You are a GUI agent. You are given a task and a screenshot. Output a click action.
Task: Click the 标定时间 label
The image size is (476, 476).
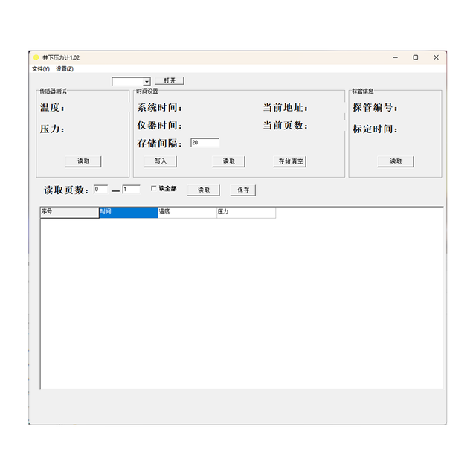click(375, 129)
